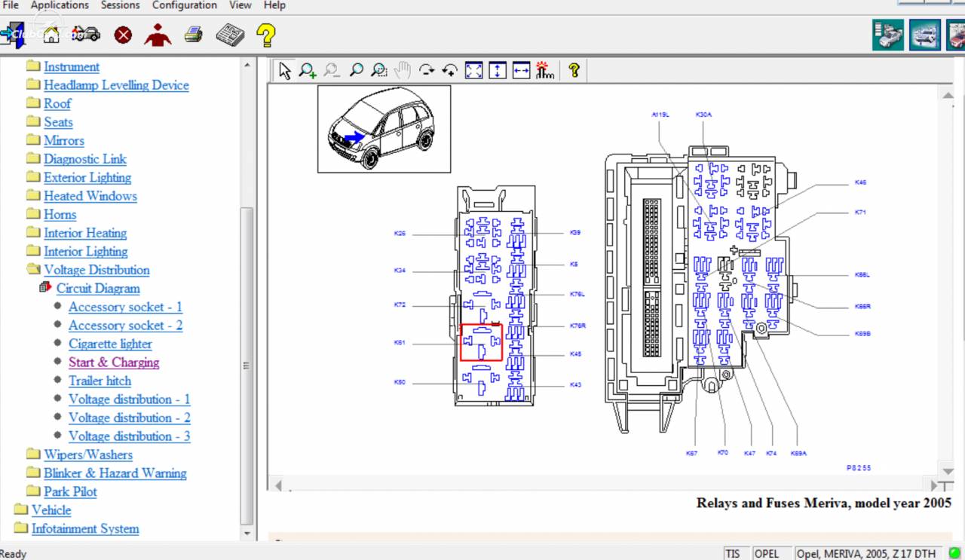Viewport: 965px width, 560px height.
Task: Open the blue-bordered car-on-lift application icon
Action: pos(925,35)
